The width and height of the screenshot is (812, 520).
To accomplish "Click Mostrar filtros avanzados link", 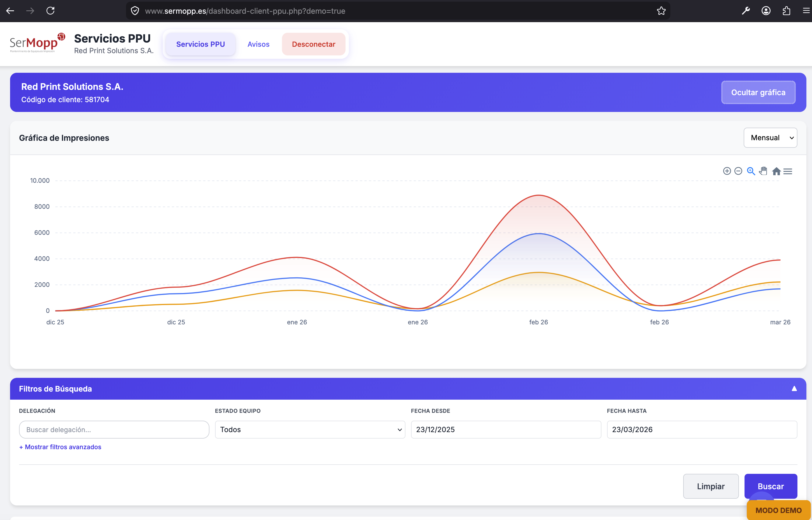I will [60, 447].
